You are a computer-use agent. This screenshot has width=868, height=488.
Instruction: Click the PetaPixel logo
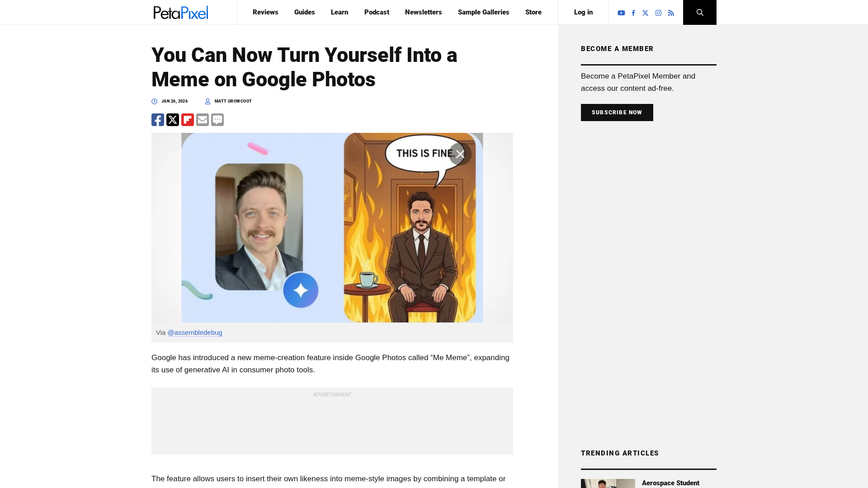(x=181, y=12)
